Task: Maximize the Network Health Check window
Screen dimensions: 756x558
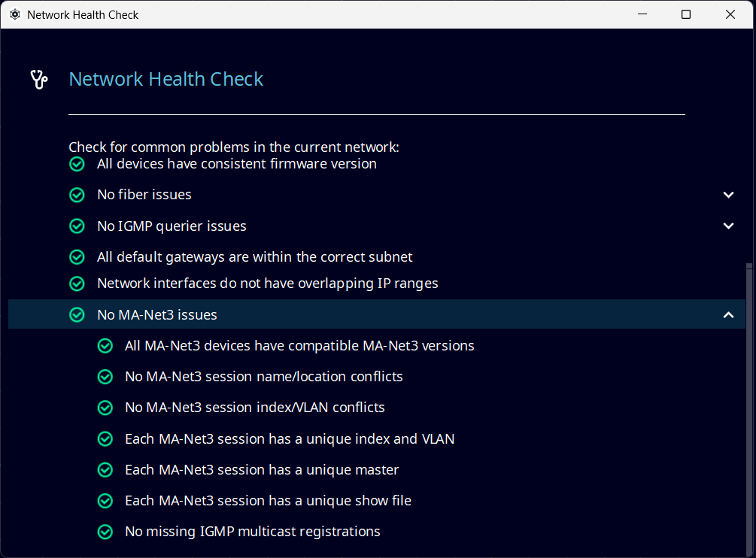Action: coord(686,14)
